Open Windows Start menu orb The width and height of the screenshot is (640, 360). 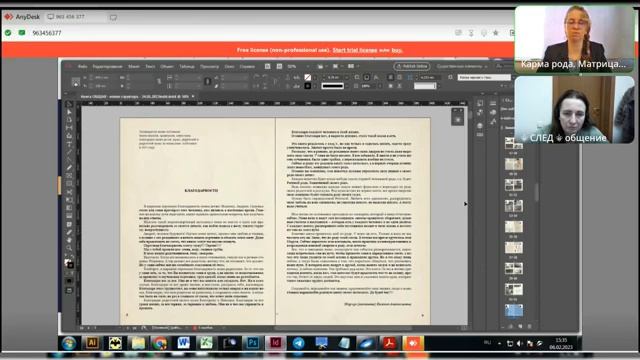click(x=69, y=343)
